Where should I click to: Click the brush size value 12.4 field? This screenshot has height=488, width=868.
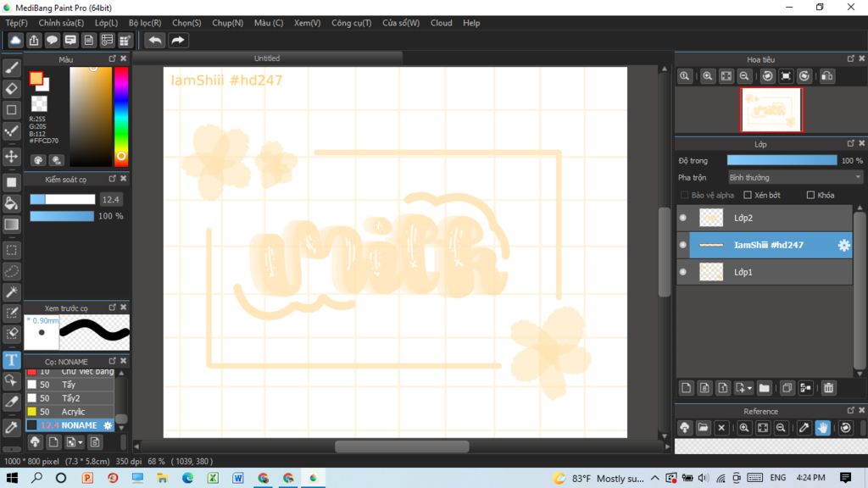[111, 199]
